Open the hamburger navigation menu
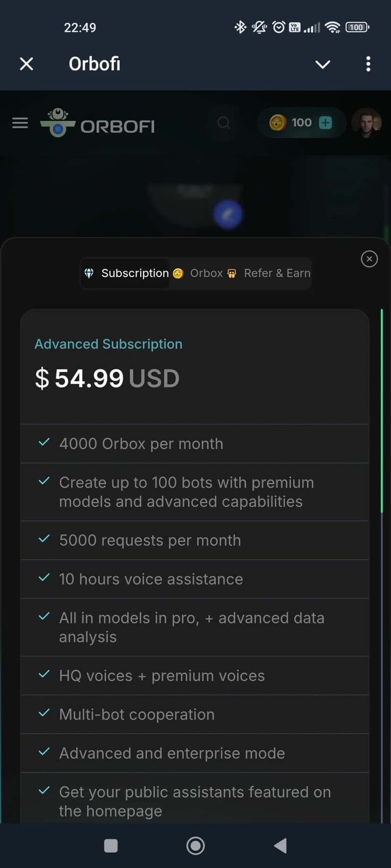 pyautogui.click(x=20, y=123)
